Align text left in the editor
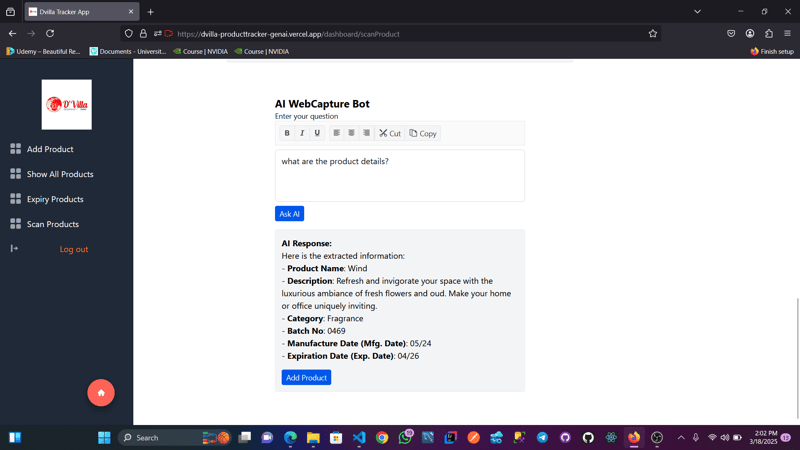800x450 pixels. (337, 133)
